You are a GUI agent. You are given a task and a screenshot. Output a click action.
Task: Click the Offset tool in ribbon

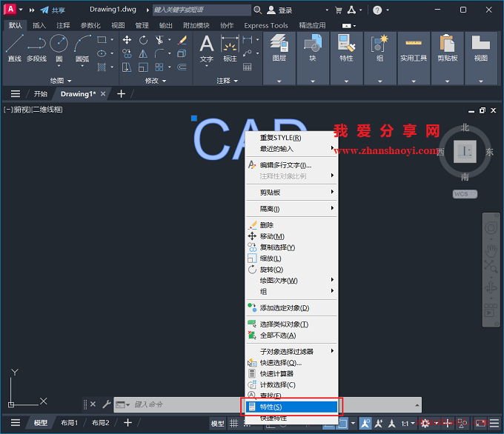click(182, 67)
